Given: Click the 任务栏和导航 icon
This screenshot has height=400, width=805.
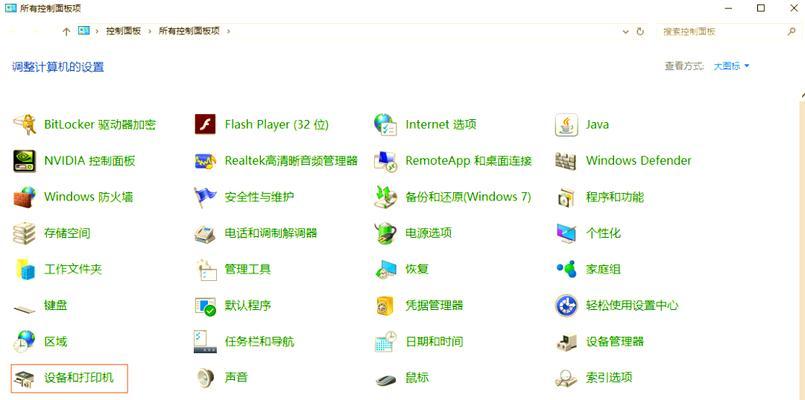Looking at the screenshot, I should pyautogui.click(x=205, y=342).
